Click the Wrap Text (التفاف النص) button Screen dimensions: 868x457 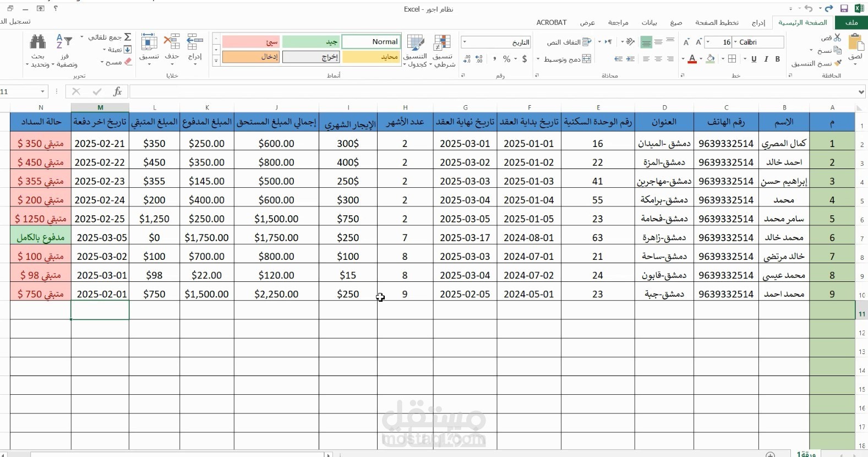click(x=570, y=42)
